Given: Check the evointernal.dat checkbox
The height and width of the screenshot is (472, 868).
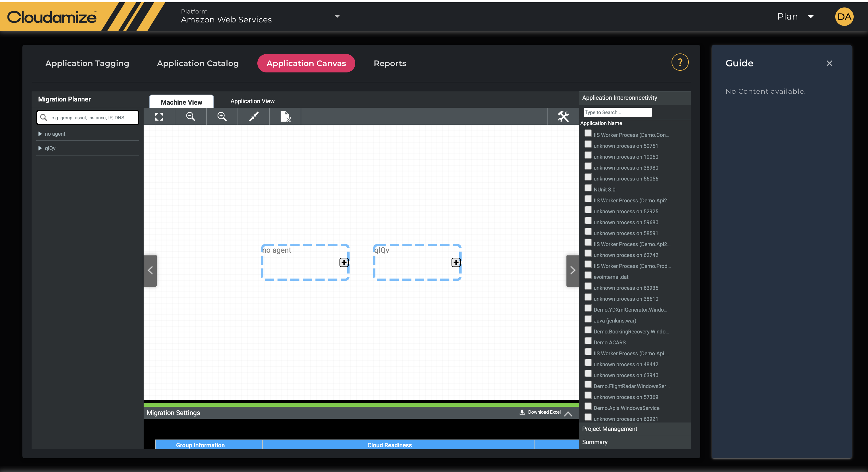Looking at the screenshot, I should 588,275.
